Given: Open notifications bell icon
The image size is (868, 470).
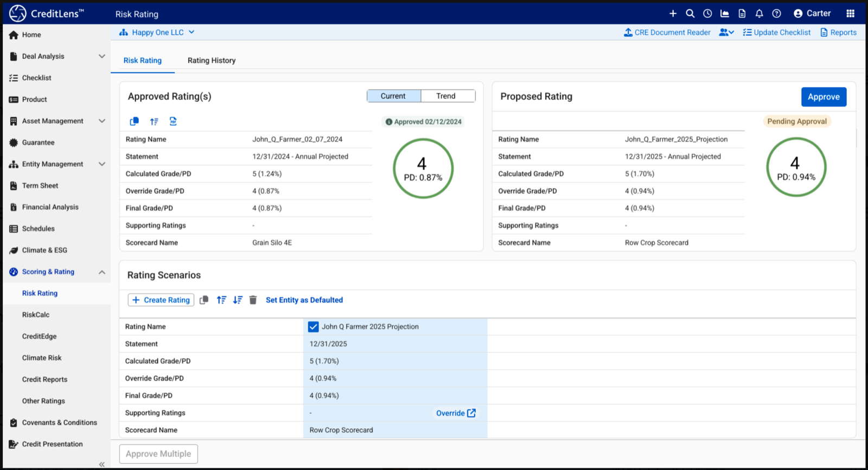Looking at the screenshot, I should [x=759, y=14].
